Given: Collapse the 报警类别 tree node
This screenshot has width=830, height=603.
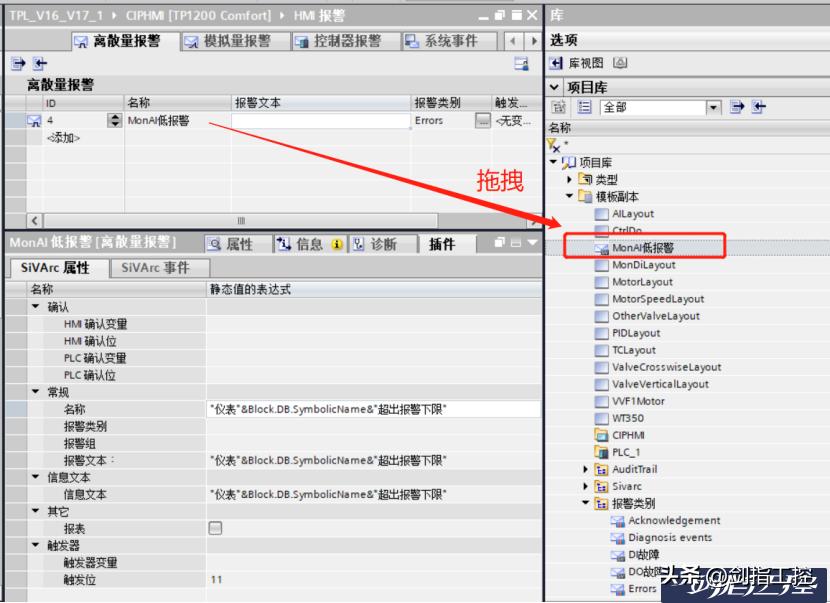Looking at the screenshot, I should (585, 503).
